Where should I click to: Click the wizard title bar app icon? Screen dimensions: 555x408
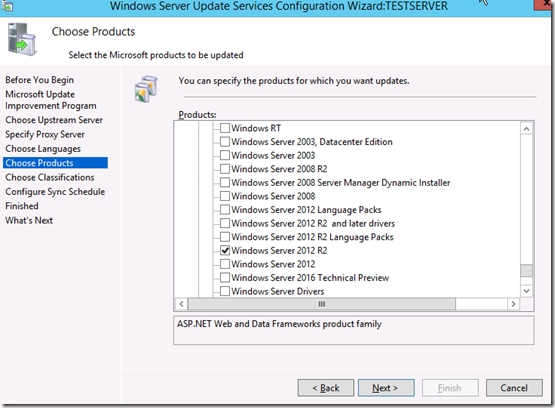click(x=7, y=5)
